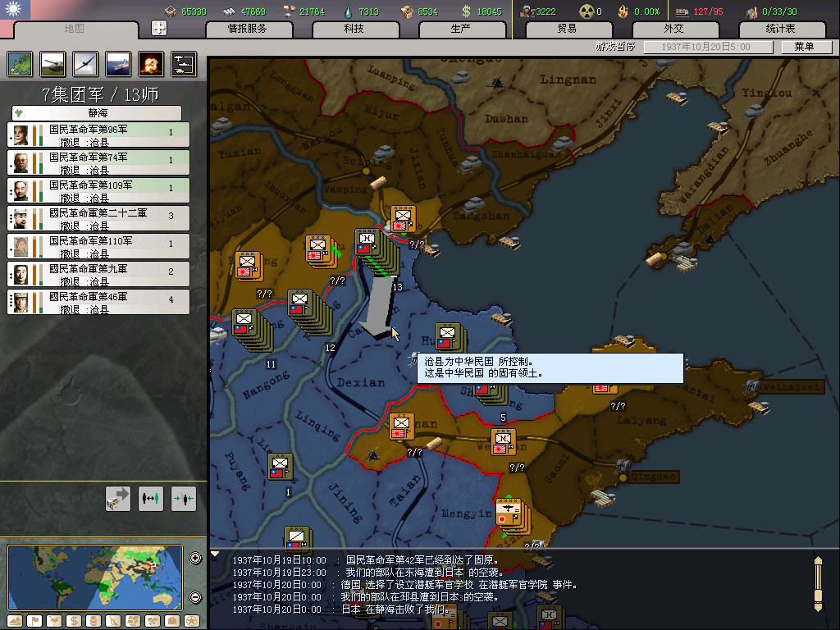The width and height of the screenshot is (840, 630).
Task: Expand the panel with the cross button
Action: [159, 28]
